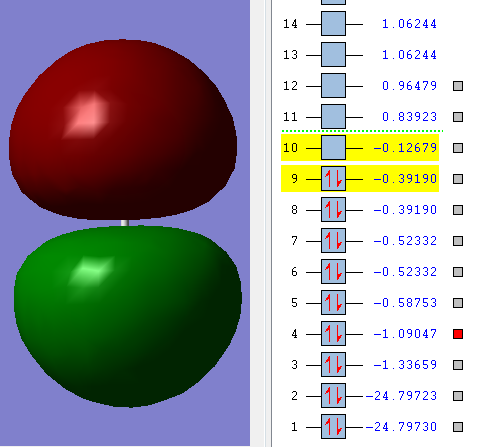Click the energy value -1.33659
This screenshot has width=478, height=447.
point(405,365)
